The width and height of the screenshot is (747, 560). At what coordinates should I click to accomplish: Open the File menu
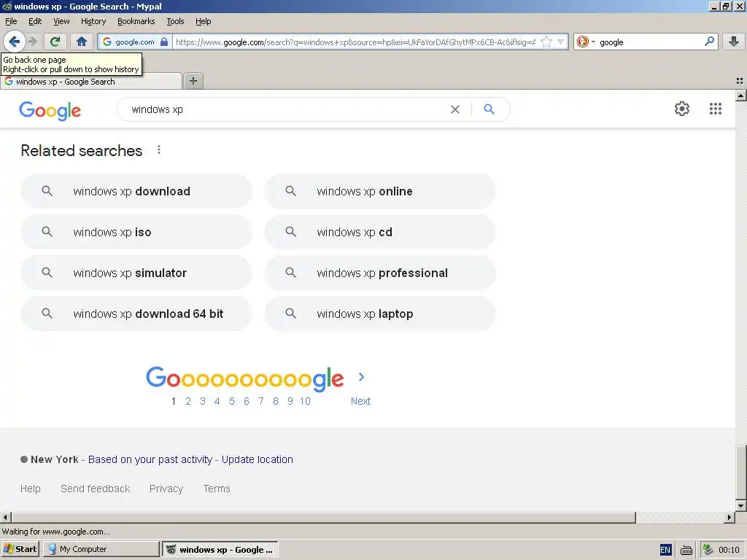11,21
